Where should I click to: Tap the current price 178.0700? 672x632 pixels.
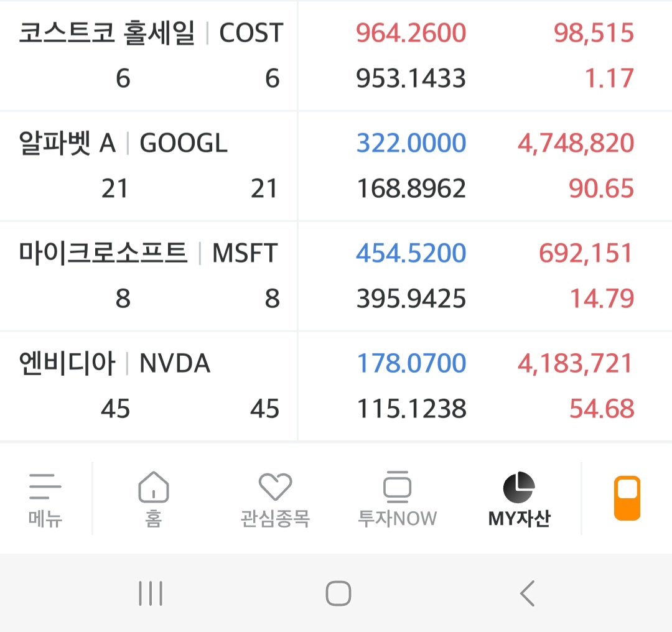click(x=411, y=363)
